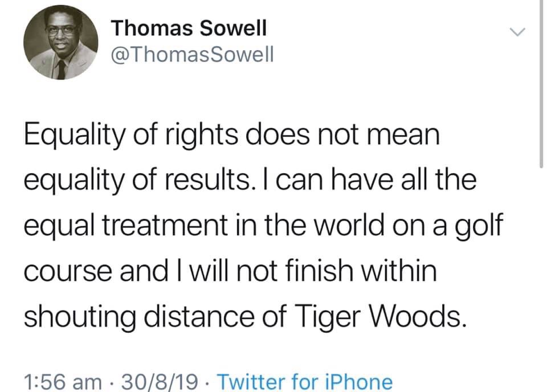
Task: Click the scrollbar on the right edge
Action: 541,85
